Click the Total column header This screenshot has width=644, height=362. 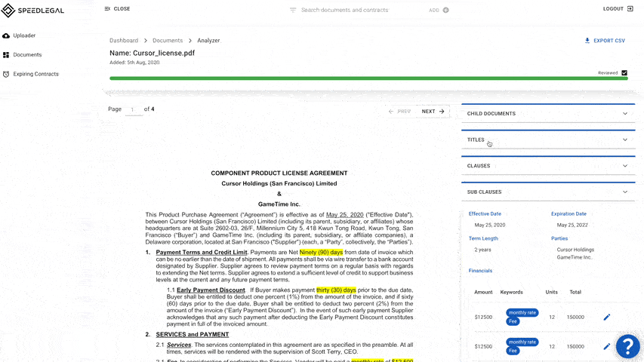[575, 292]
